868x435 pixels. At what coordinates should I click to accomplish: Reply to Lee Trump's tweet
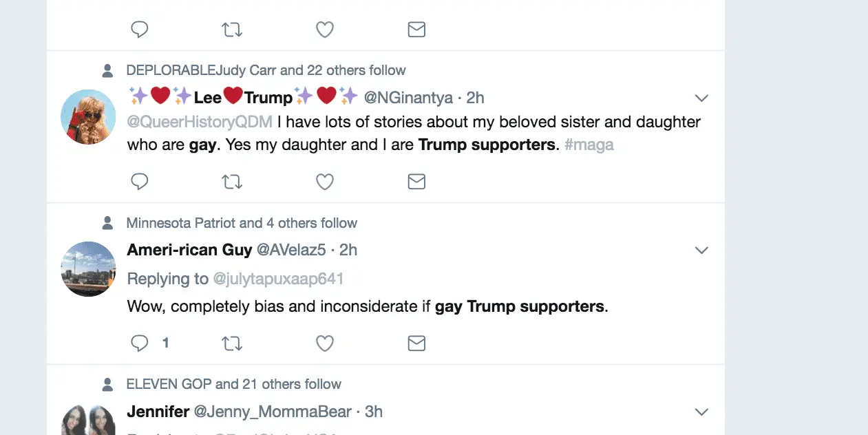click(x=140, y=182)
